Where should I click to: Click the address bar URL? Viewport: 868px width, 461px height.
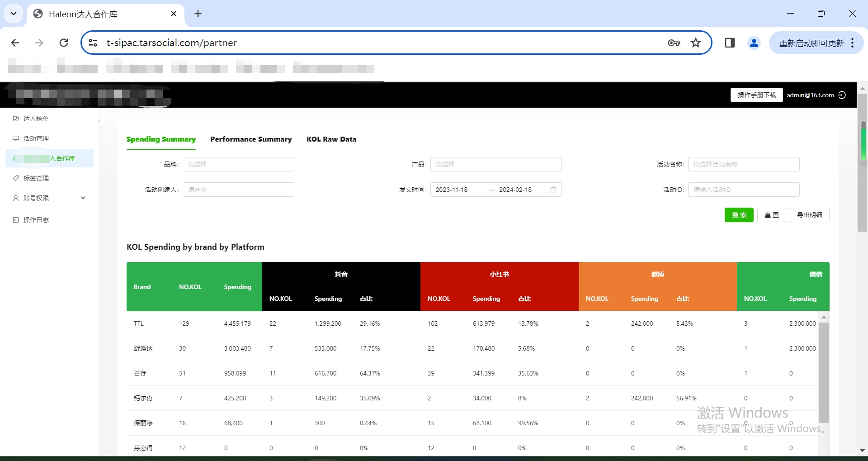tap(172, 43)
